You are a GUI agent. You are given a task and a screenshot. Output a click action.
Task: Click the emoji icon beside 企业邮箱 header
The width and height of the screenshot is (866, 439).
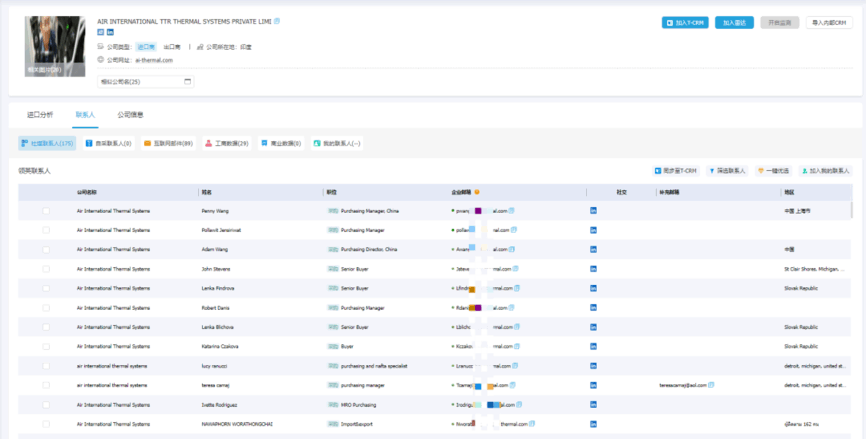pyautogui.click(x=477, y=191)
